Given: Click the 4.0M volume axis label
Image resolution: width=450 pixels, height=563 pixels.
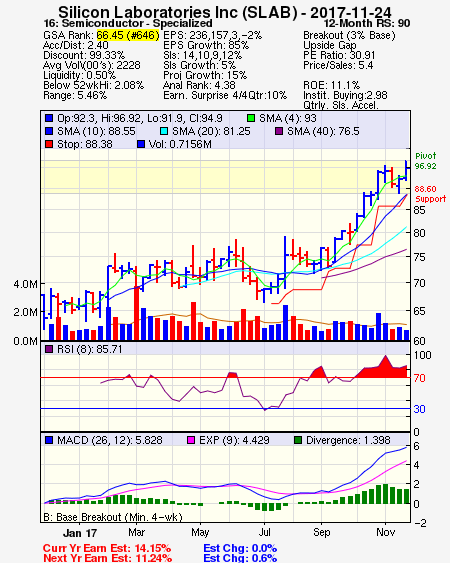Looking at the screenshot, I should (25, 284).
